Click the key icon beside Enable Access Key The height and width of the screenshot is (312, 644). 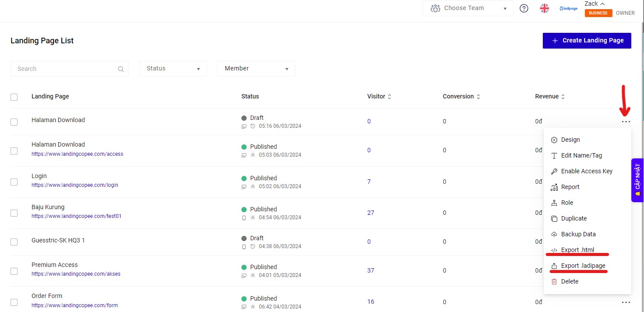[554, 172]
